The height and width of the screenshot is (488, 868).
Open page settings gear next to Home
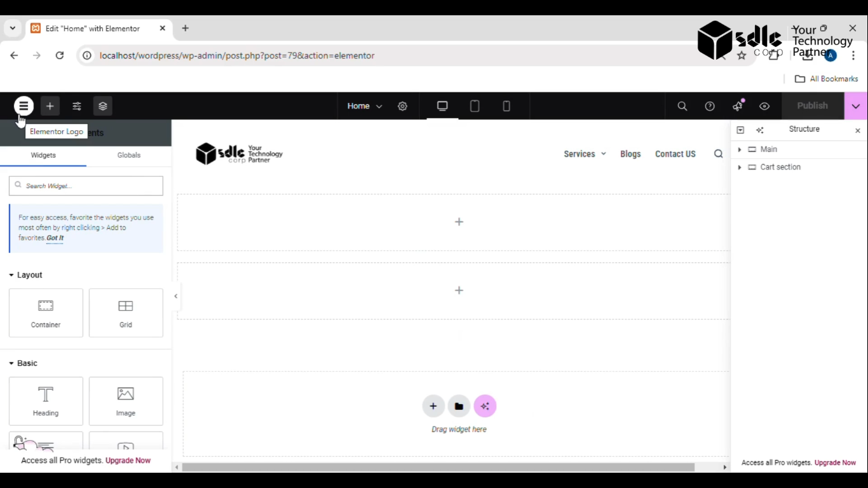click(x=402, y=106)
